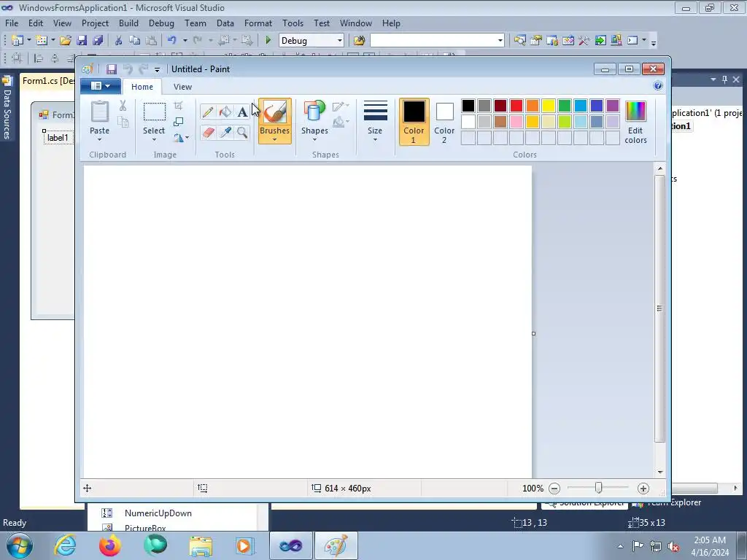Screen dimensions: 747x560
Task: Expand the Brushes dropdown arrow
Action: pyautogui.click(x=275, y=139)
